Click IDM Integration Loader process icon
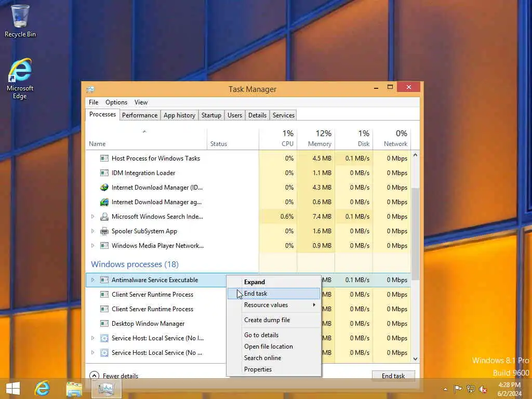 (x=104, y=172)
